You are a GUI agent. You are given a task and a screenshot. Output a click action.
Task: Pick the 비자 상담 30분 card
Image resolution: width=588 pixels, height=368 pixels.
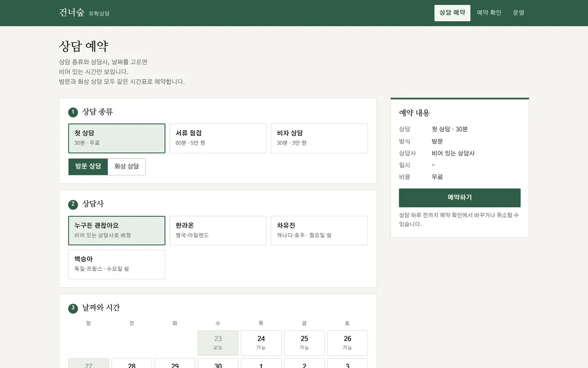click(x=319, y=138)
